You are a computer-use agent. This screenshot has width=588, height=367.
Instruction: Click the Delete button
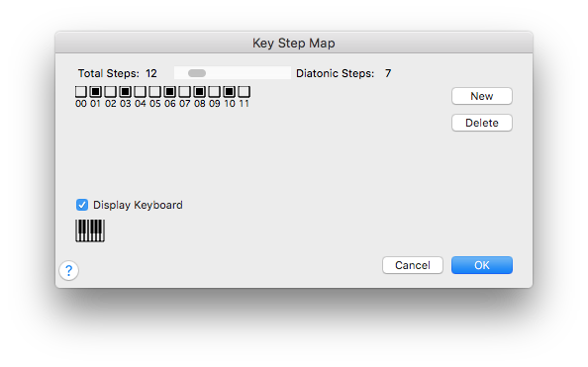click(482, 123)
